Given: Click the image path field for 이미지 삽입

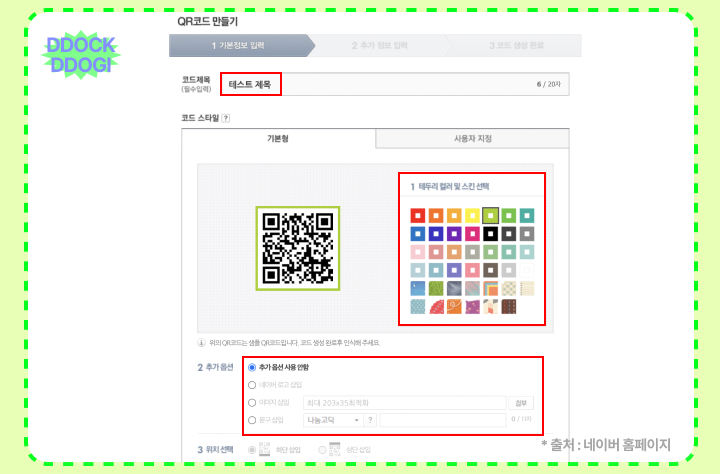Looking at the screenshot, I should 405,403.
